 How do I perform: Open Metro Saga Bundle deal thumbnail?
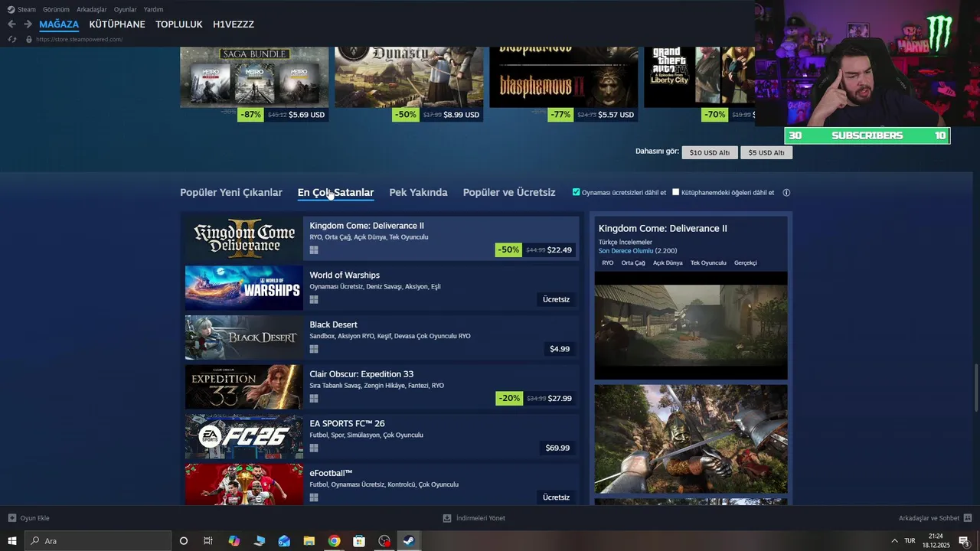click(254, 77)
